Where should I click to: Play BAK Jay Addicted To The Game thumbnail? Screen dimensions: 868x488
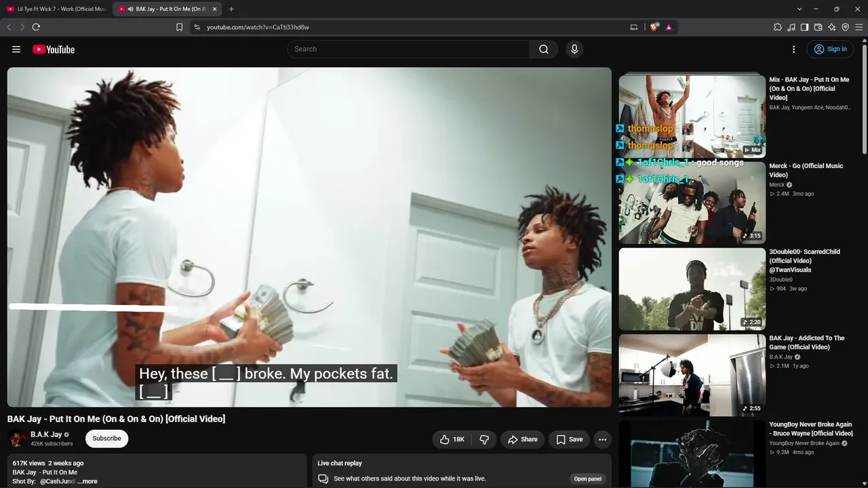tap(692, 375)
